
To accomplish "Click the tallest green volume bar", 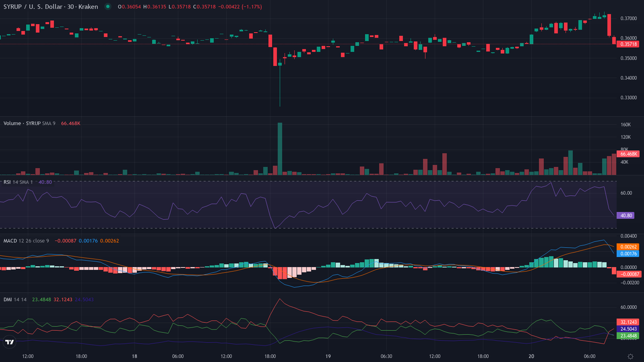I will click(x=280, y=149).
